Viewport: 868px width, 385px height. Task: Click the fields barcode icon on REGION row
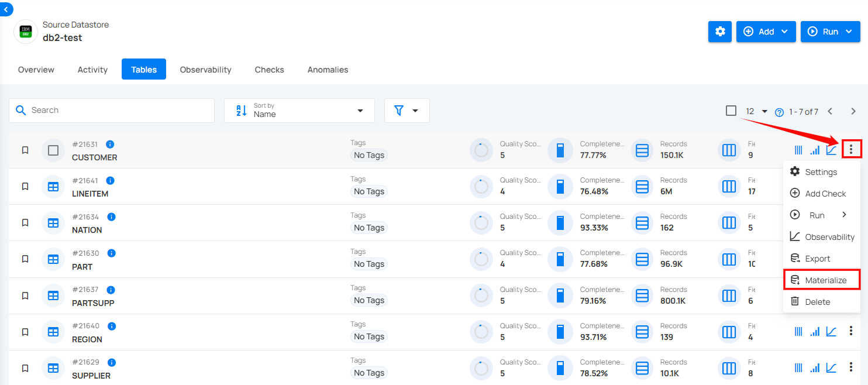[798, 332]
